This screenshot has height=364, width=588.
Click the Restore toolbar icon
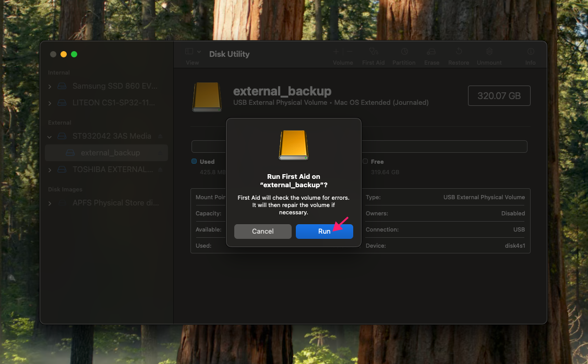click(x=459, y=51)
